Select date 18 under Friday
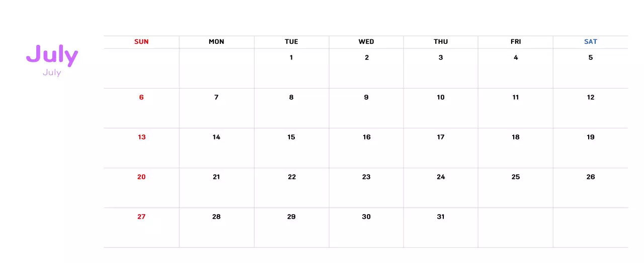644x263 pixels. 516,137
